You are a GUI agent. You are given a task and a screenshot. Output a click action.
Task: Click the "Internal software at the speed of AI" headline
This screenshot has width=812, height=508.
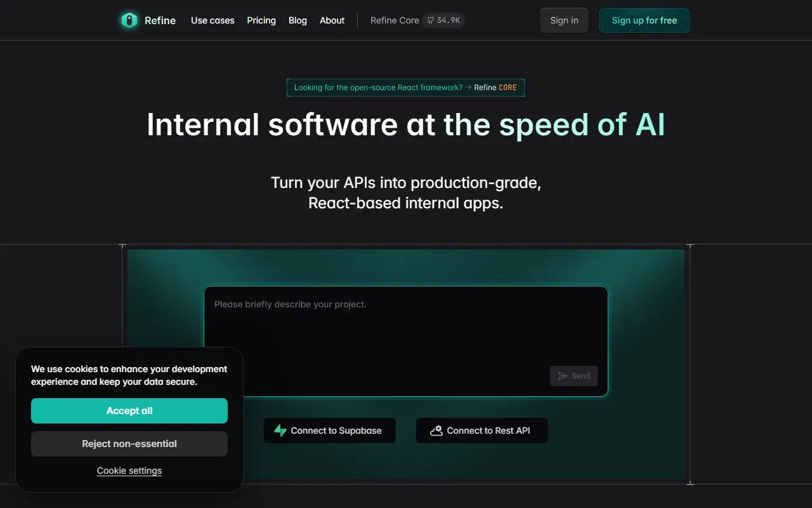(406, 124)
